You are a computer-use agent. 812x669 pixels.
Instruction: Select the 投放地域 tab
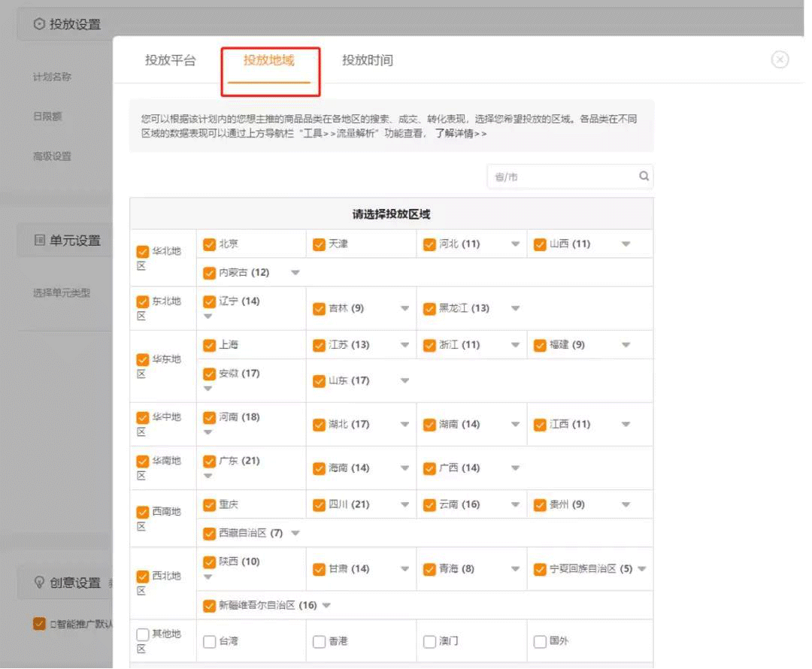pos(269,60)
